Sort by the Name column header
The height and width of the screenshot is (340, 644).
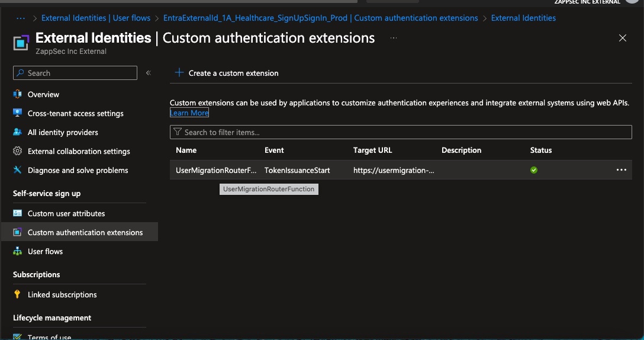tap(186, 150)
